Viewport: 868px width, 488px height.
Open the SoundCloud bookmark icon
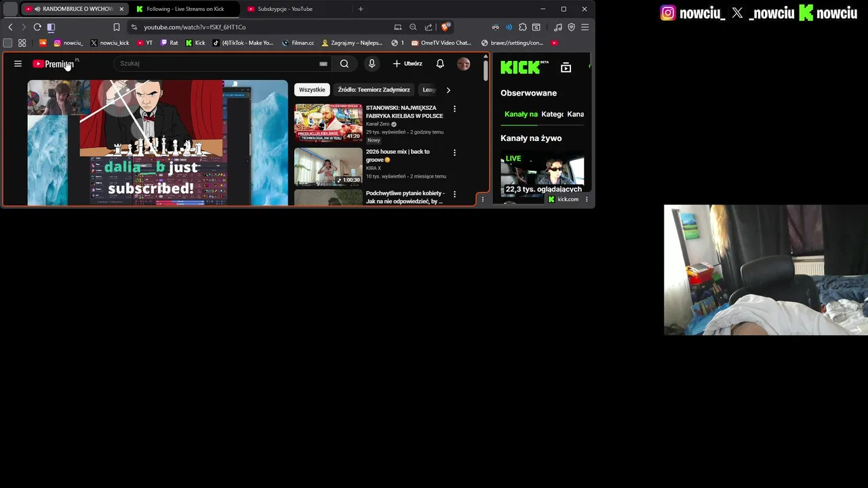coord(43,43)
